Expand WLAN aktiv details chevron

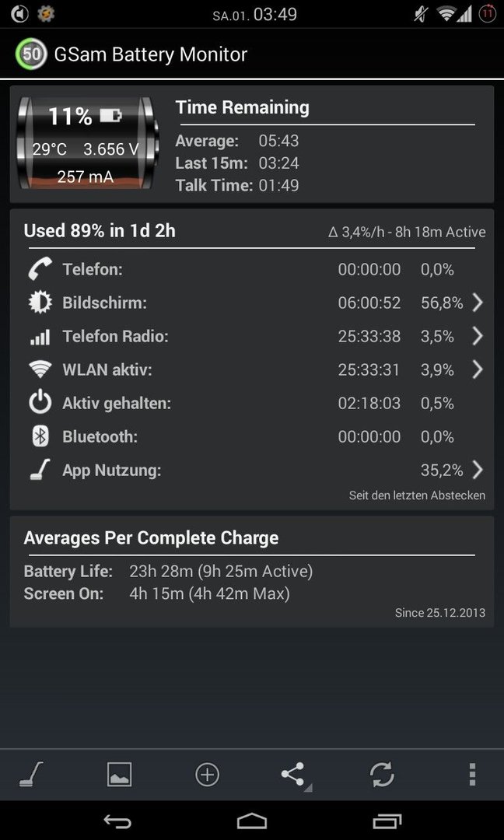(x=478, y=369)
